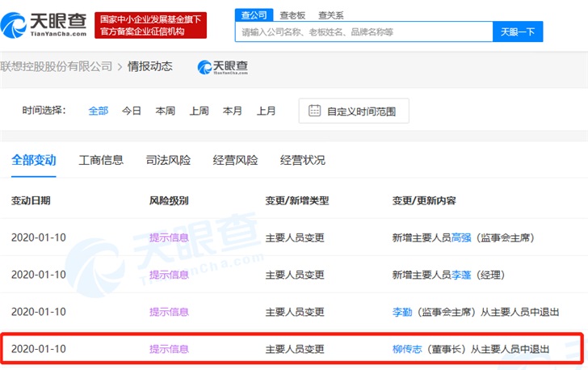
Task: Select the 今日 time filter
Action: coord(132,111)
